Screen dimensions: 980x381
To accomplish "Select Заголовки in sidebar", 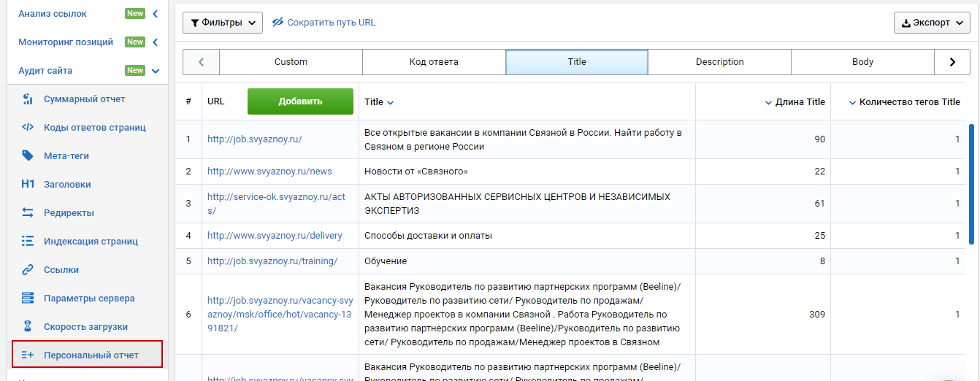I will (67, 184).
